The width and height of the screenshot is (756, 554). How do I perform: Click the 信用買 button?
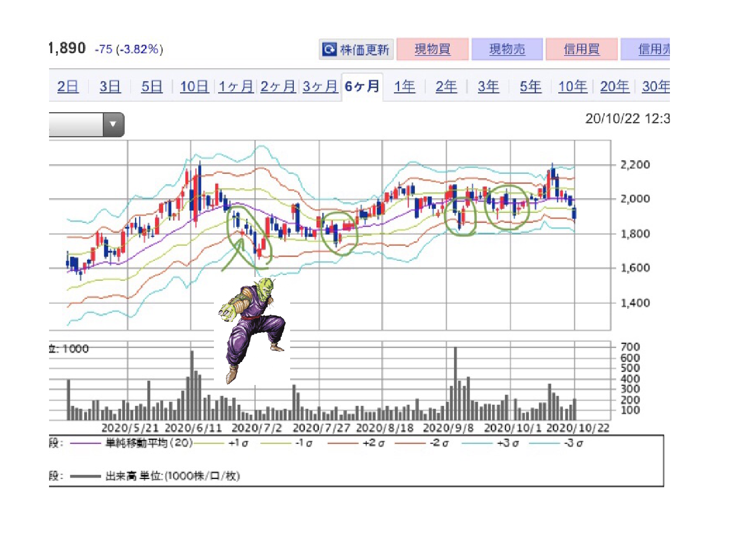click(x=582, y=50)
